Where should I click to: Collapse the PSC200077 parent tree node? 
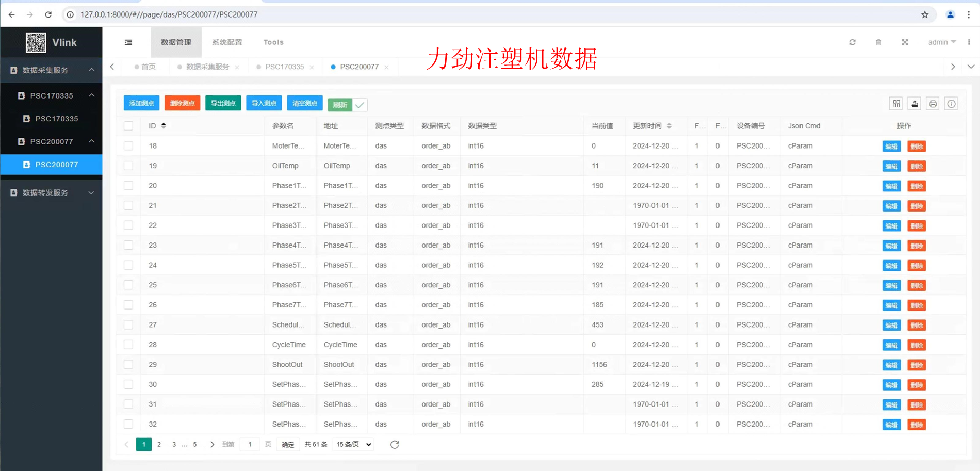coord(91,141)
